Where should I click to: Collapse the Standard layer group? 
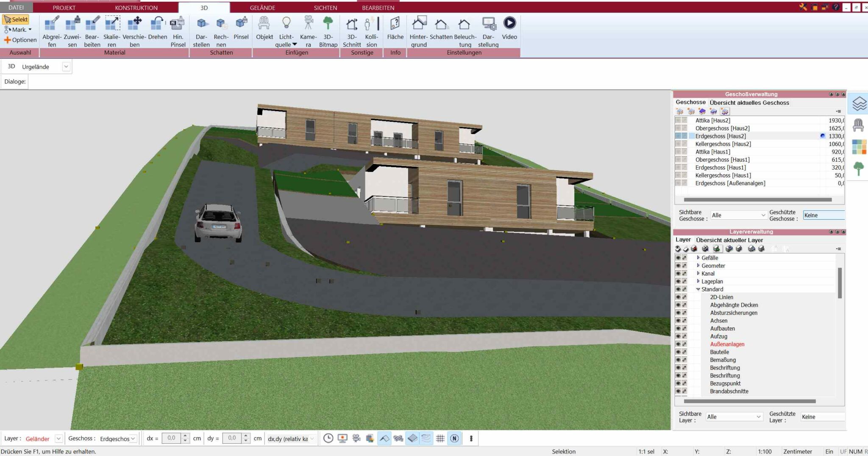pyautogui.click(x=698, y=289)
